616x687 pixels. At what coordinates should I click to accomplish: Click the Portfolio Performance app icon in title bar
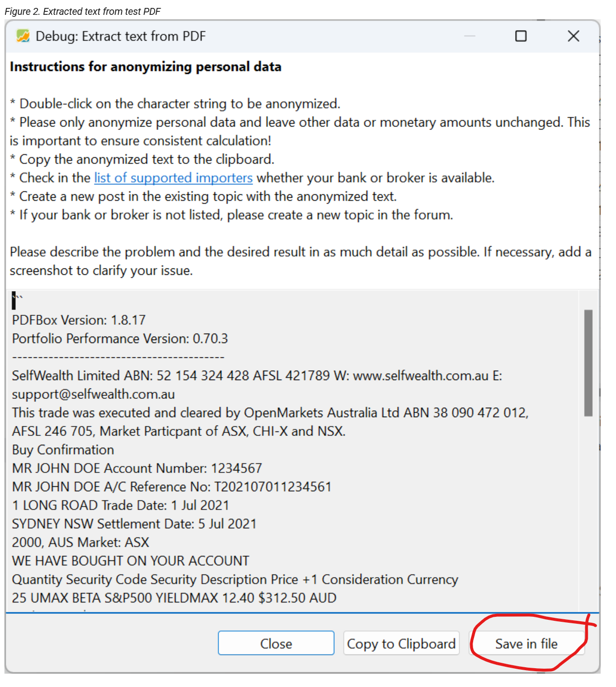click(23, 36)
